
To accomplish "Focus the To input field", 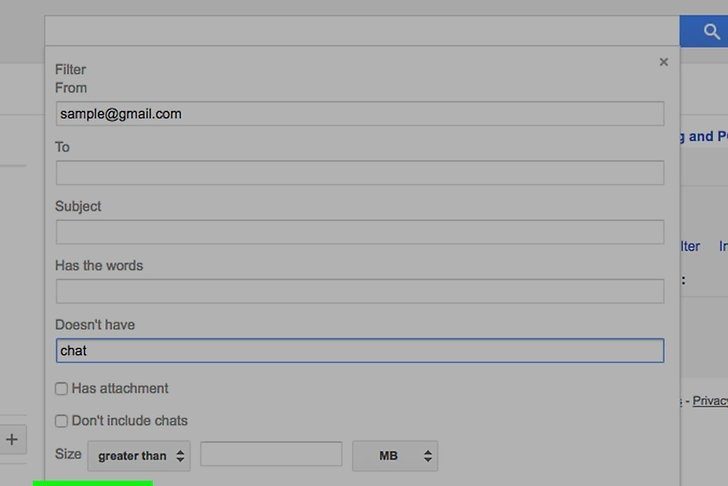I will [359, 173].
